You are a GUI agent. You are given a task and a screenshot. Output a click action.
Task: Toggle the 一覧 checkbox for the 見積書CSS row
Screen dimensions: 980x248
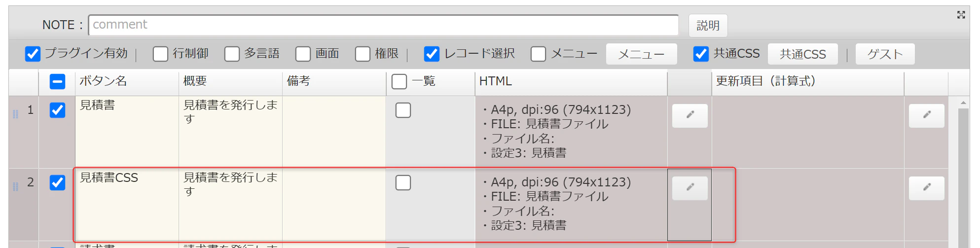403,182
